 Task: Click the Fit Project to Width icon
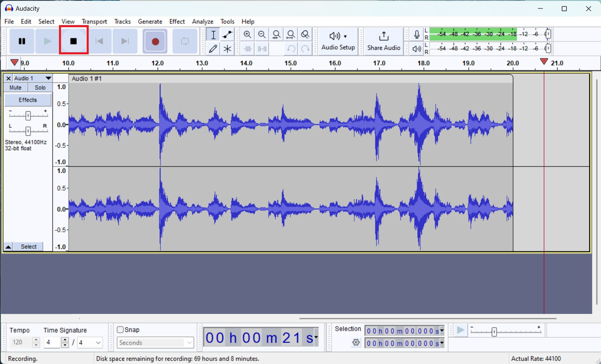(291, 34)
